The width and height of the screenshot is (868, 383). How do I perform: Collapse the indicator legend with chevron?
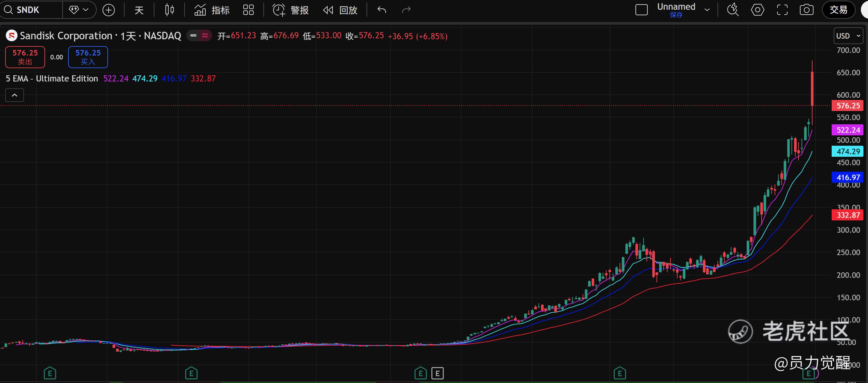click(15, 95)
